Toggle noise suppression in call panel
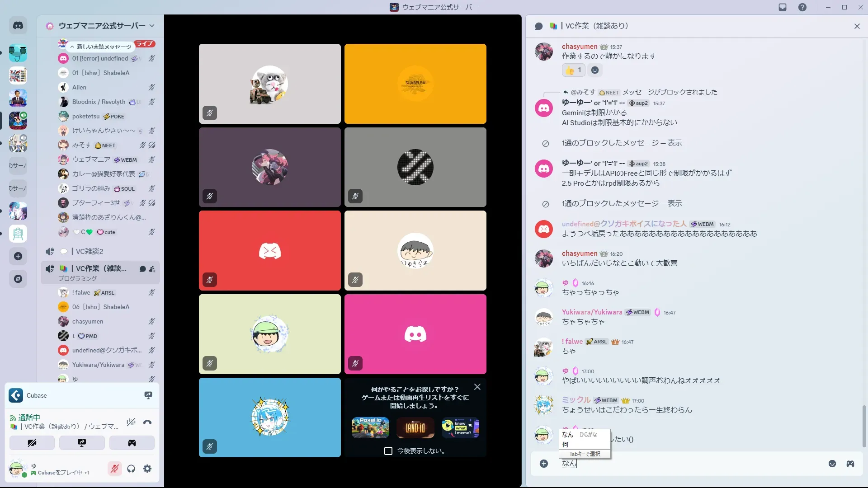Viewport: 868px width, 488px height. [x=131, y=422]
